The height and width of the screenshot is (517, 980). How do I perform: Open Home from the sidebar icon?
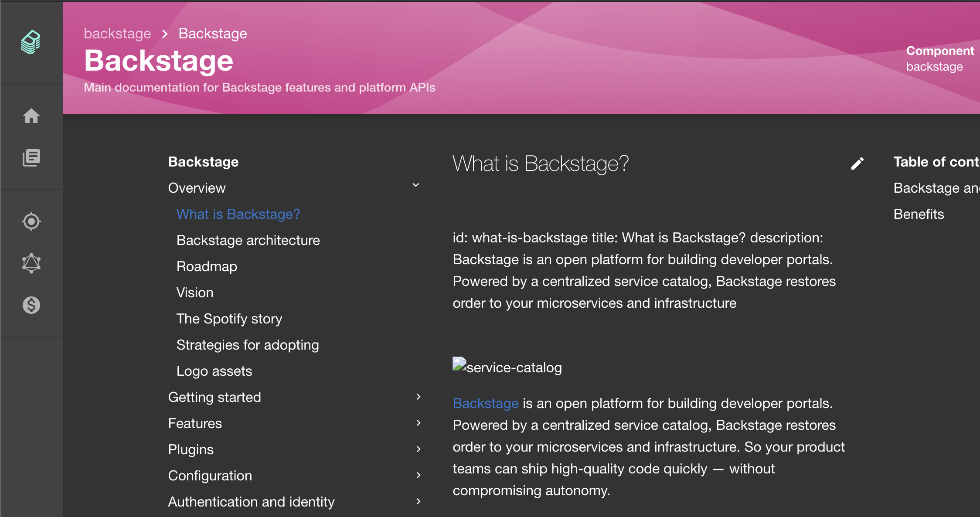31,116
